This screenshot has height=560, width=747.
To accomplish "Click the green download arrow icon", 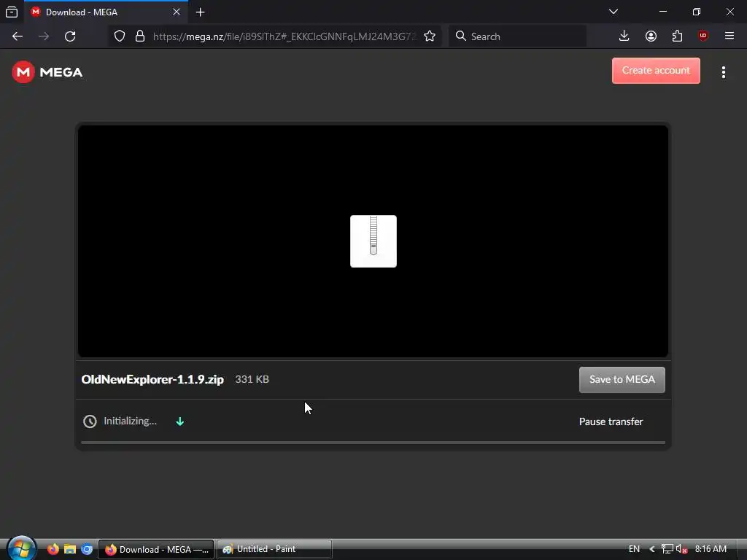I will [x=180, y=421].
